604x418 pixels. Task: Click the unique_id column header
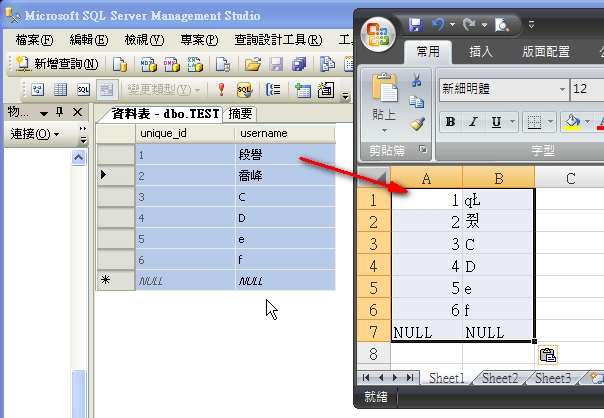click(x=185, y=133)
